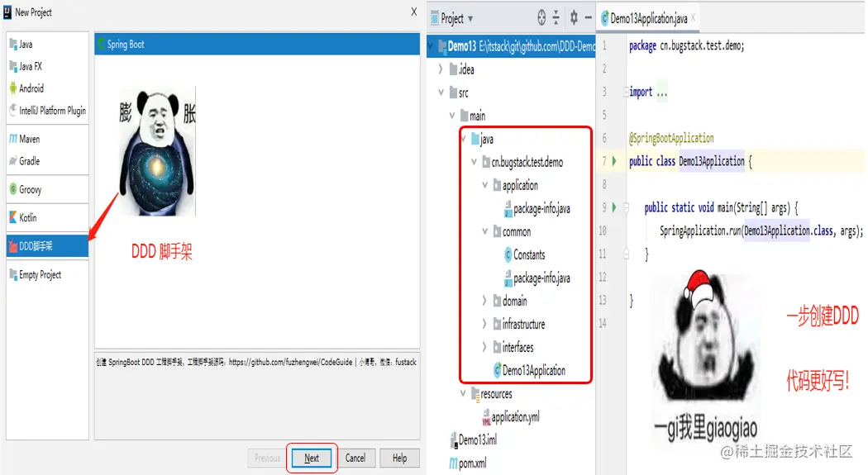Close the New Project dialog
Screen dimensions: 868x475
click(x=414, y=12)
